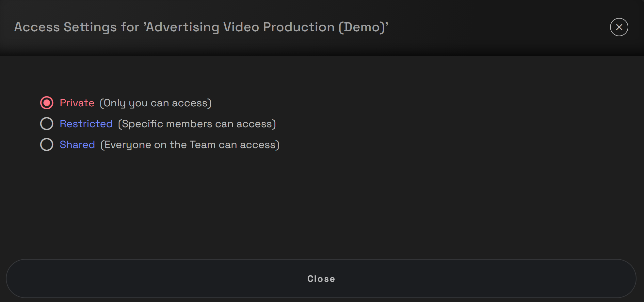
Task: Dismiss dialog using the X icon
Action: [x=619, y=27]
